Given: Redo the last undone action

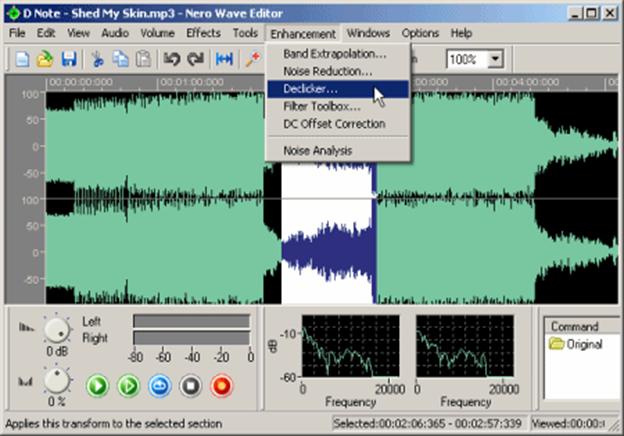Looking at the screenshot, I should pos(195,59).
